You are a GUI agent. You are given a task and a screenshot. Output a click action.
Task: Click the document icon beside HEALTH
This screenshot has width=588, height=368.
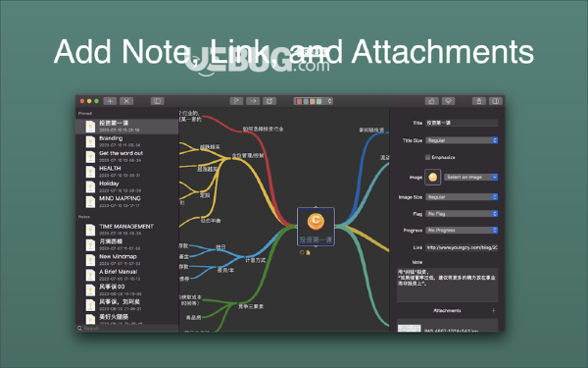(x=90, y=172)
